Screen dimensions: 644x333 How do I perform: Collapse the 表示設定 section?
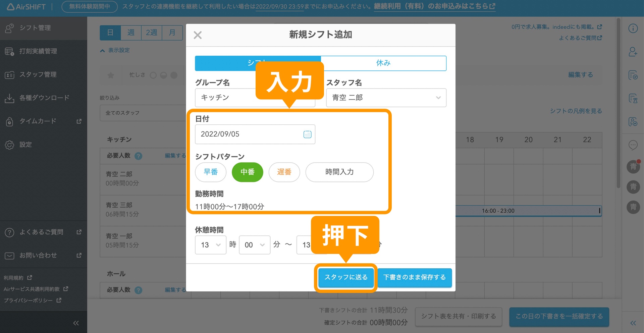point(115,50)
